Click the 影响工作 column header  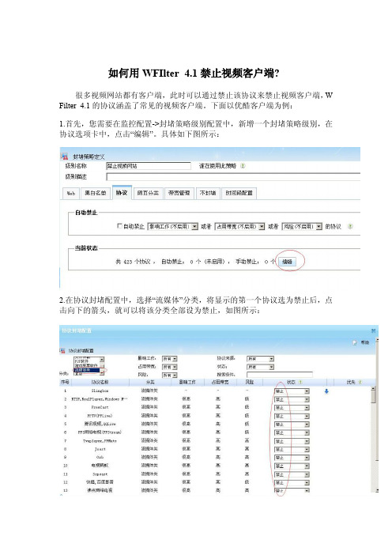click(187, 383)
